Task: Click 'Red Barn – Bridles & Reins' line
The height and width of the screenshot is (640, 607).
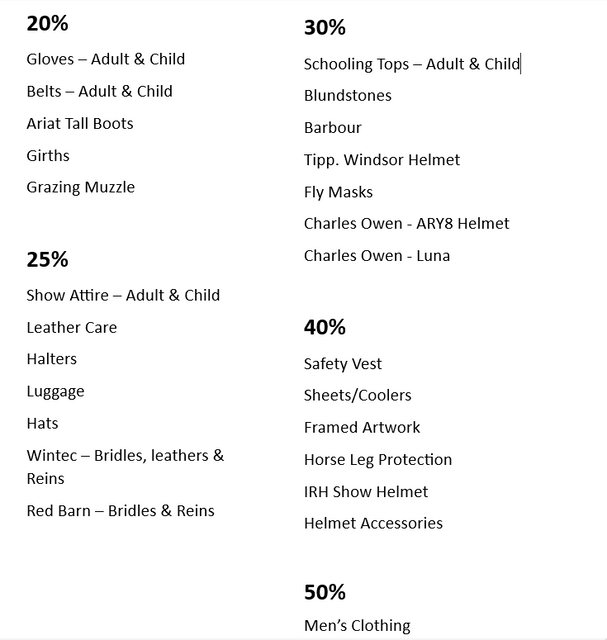Action: 120,511
